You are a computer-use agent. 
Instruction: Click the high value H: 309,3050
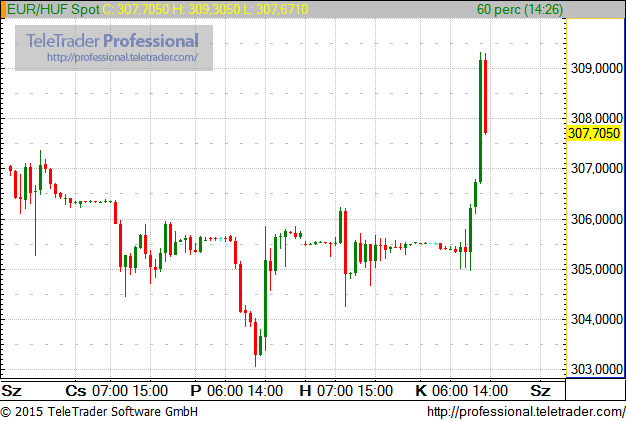click(x=206, y=9)
